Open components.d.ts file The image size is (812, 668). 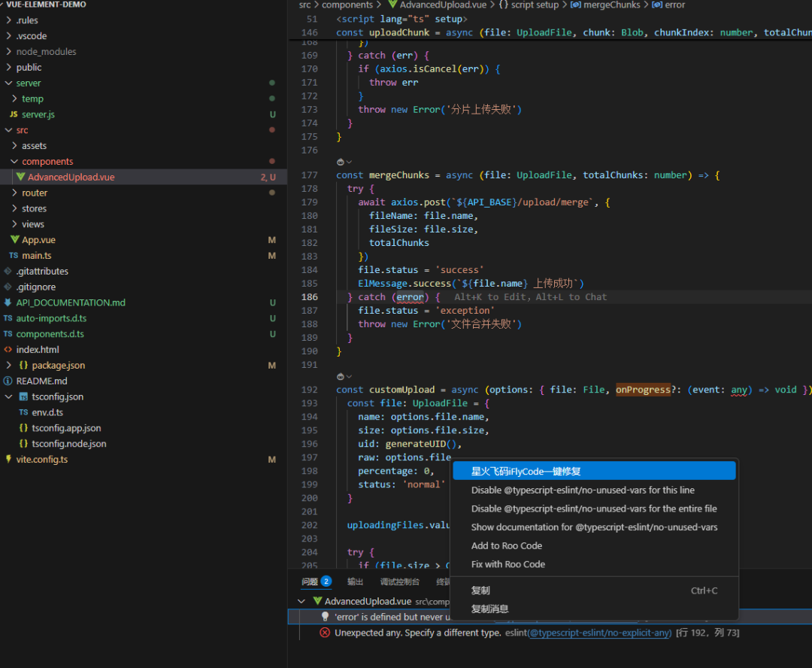tap(50, 334)
